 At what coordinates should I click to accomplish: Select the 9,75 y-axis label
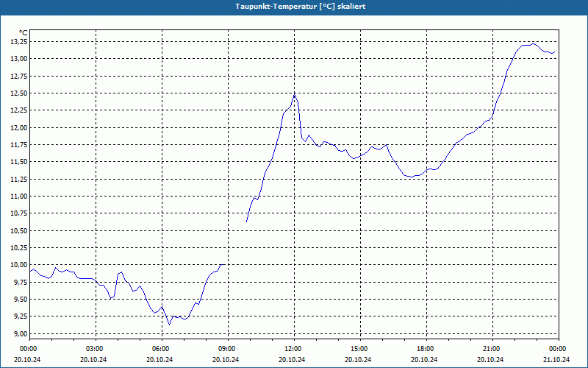click(20, 283)
